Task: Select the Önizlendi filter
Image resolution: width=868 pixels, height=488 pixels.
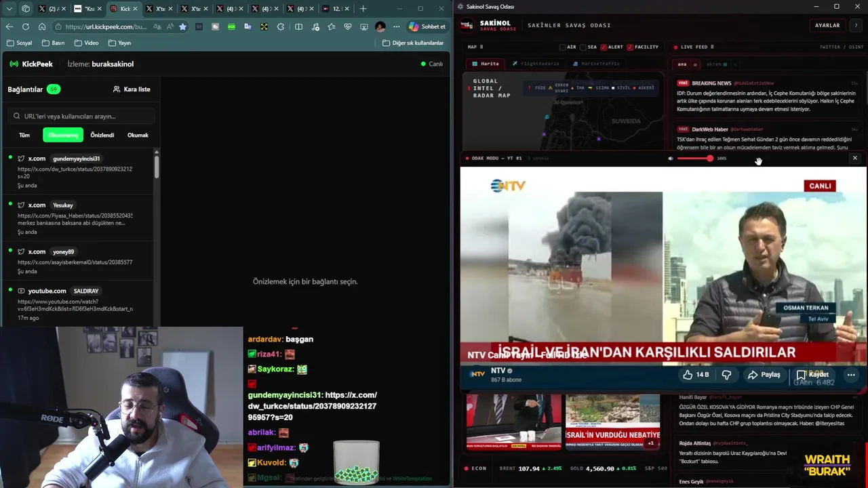Action: [x=102, y=135]
